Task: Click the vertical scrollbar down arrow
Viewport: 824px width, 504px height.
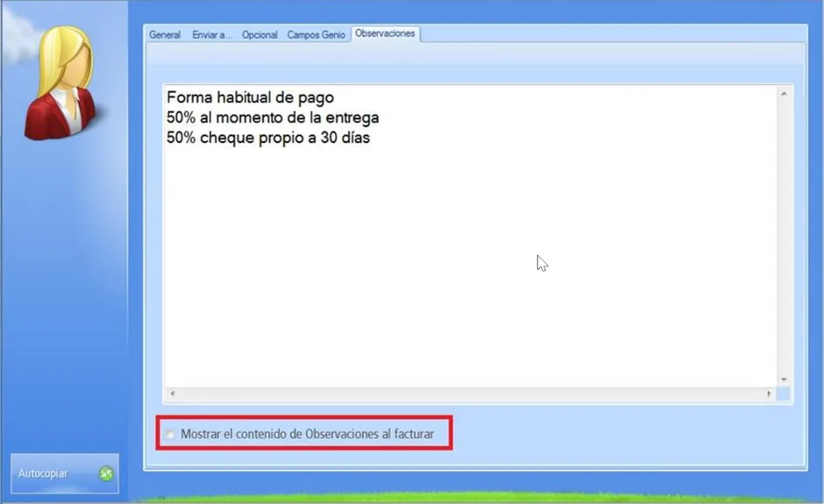Action: coord(784,380)
